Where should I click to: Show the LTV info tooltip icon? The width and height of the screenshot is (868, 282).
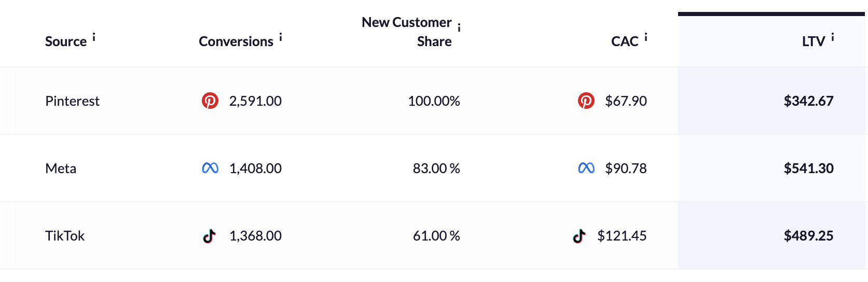[x=833, y=37]
